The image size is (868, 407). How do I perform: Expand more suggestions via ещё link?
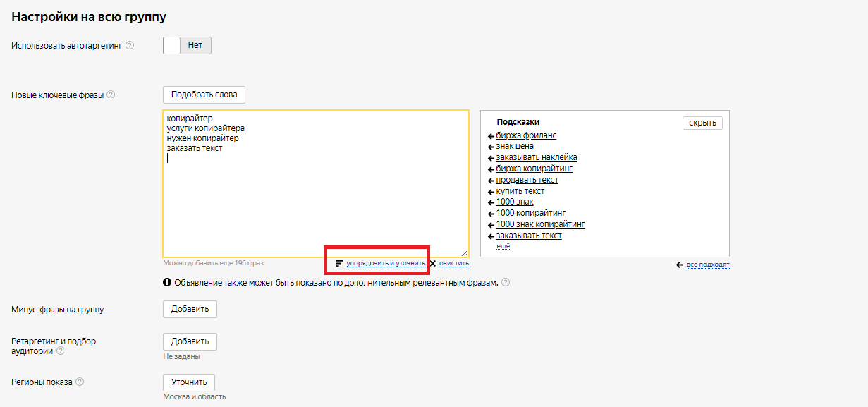503,245
